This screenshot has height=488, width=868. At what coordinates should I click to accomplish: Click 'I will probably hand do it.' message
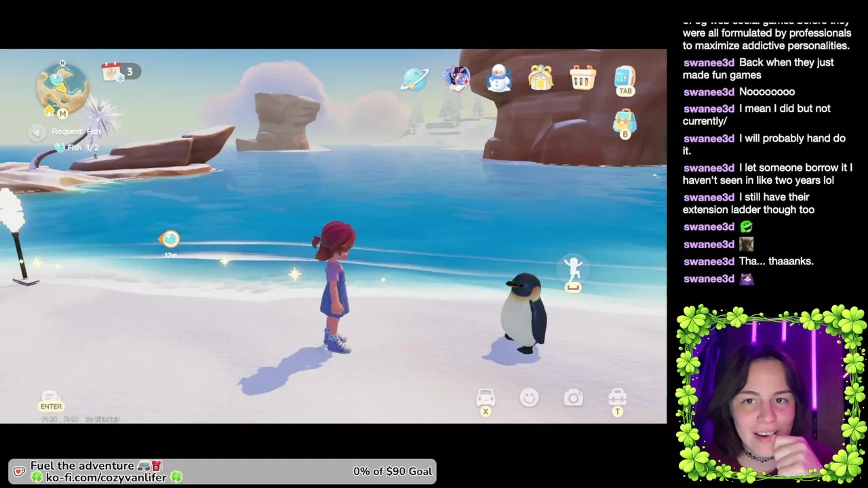(x=764, y=144)
